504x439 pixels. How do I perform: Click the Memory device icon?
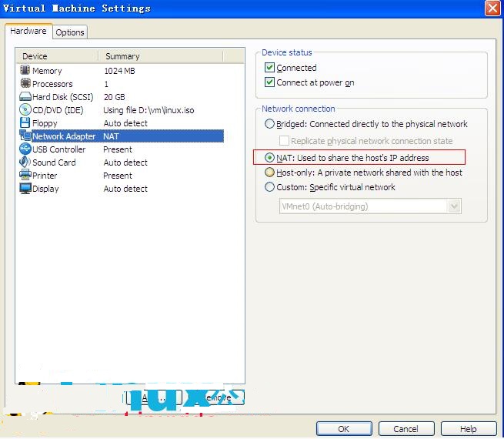[x=25, y=70]
